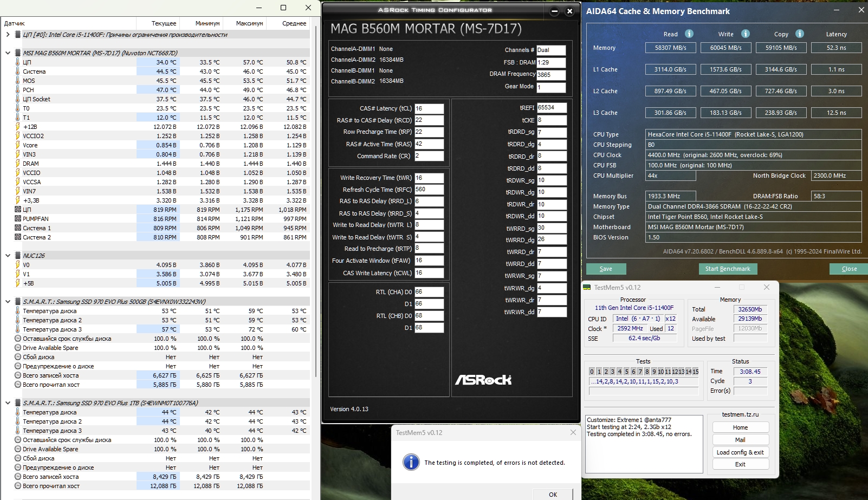This screenshot has width=868, height=500.
Task: Click OK in the testing completed dialog
Action: (x=553, y=494)
